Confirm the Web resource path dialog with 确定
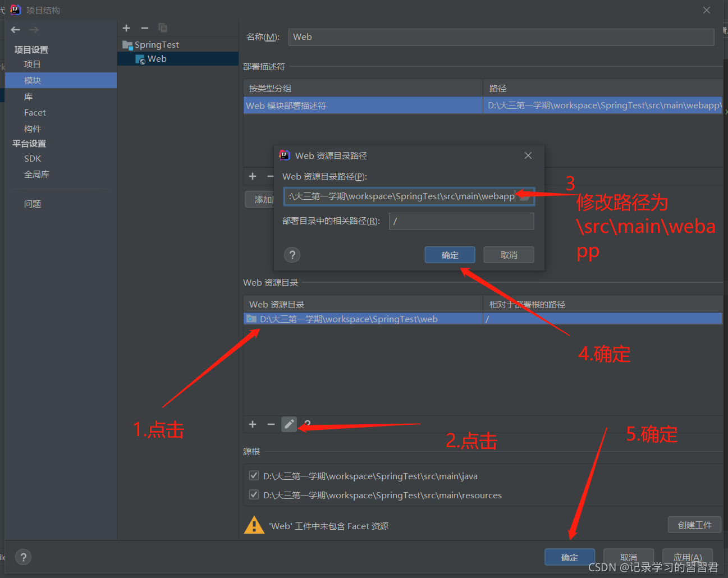The image size is (728, 578). click(450, 255)
